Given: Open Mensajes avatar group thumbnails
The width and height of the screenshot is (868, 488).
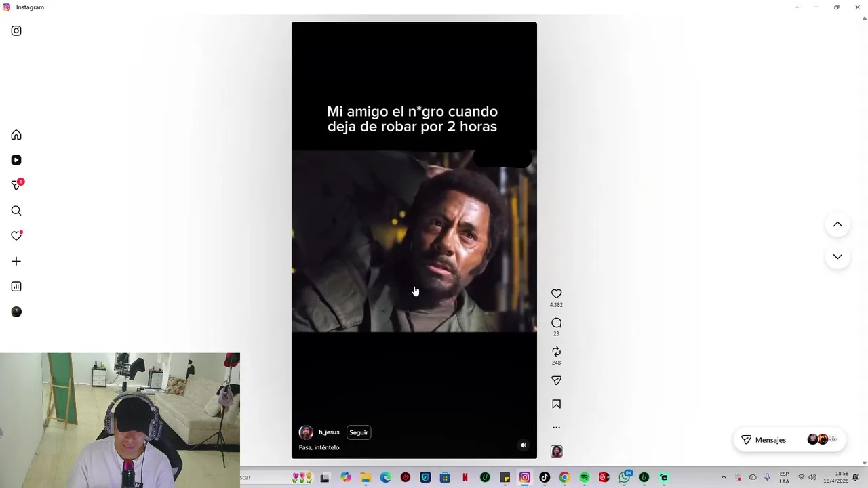Looking at the screenshot, I should tap(823, 440).
